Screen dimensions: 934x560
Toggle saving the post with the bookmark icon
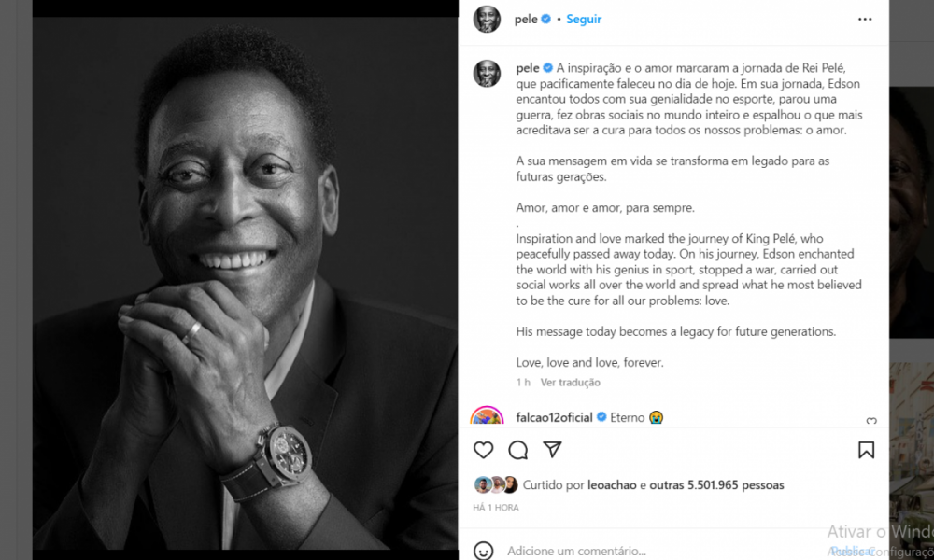pos(865,450)
